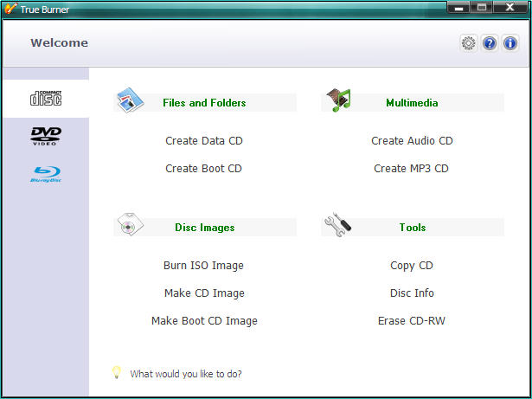Select Create Audio CD
The height and width of the screenshot is (399, 532).
pyautogui.click(x=412, y=141)
